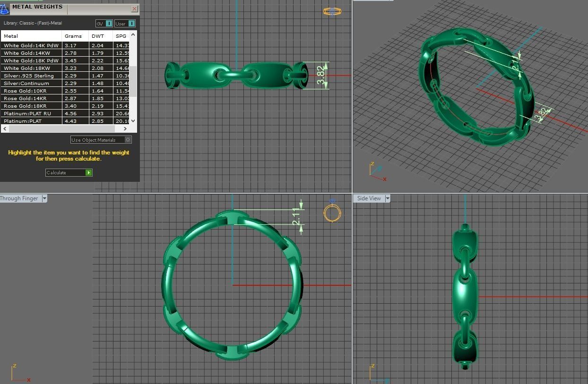Viewport: 588px width, 384px height.
Task: Click the 3.82 dimension in top viewport
Action: [321, 76]
